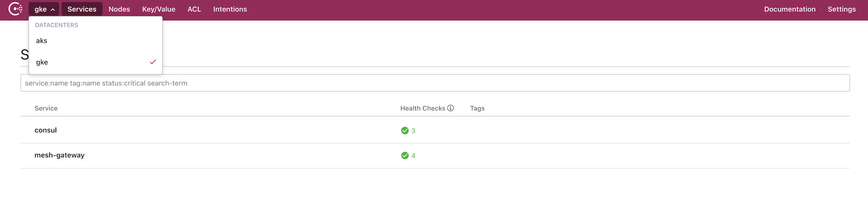Open Consul Settings
This screenshot has width=868, height=208.
[x=842, y=9]
